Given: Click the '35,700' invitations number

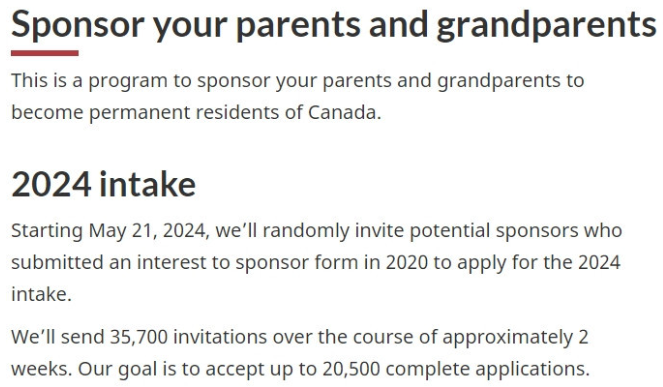Looking at the screenshot, I should [139, 337].
